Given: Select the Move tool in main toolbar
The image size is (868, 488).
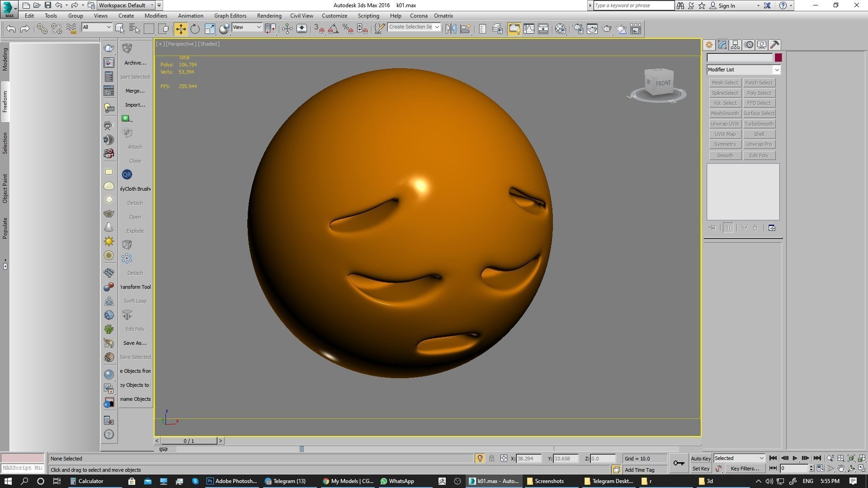Looking at the screenshot, I should (x=180, y=29).
